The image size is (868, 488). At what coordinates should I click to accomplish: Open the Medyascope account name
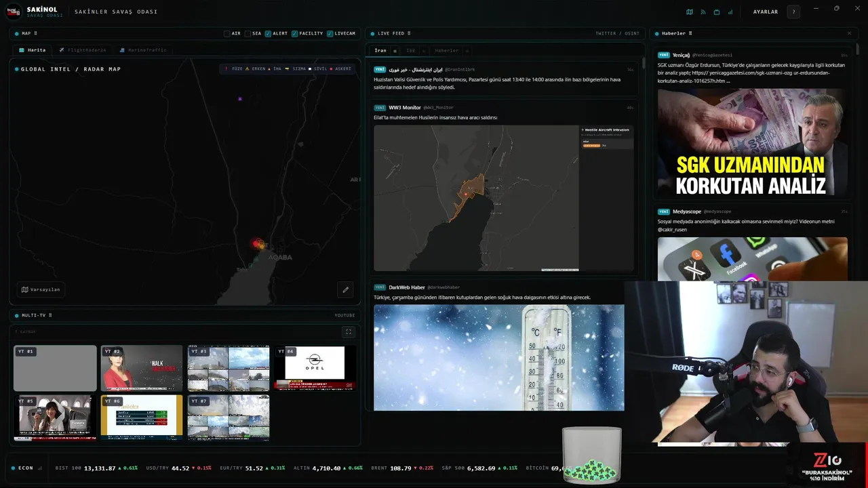pyautogui.click(x=687, y=211)
